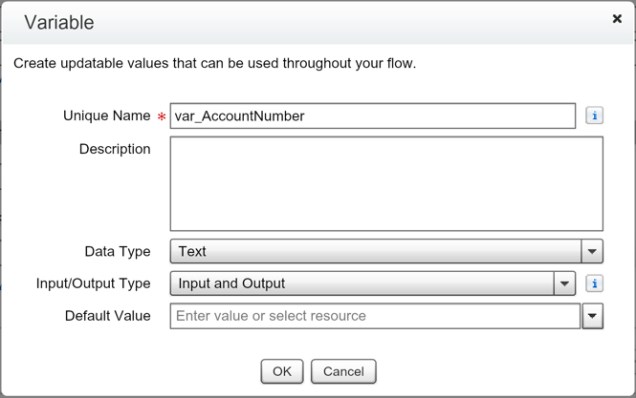Click info icon next to Unique Name

pos(594,116)
